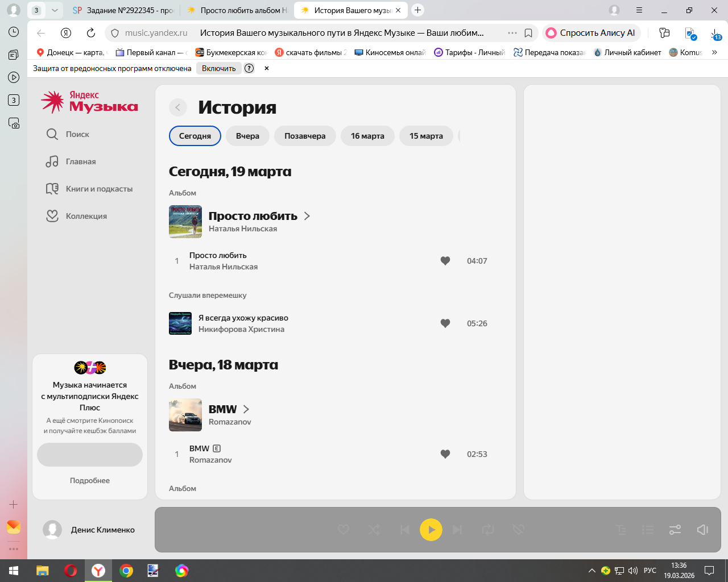Open the site protection shield icon
The width and height of the screenshot is (728, 582).
pos(114,33)
